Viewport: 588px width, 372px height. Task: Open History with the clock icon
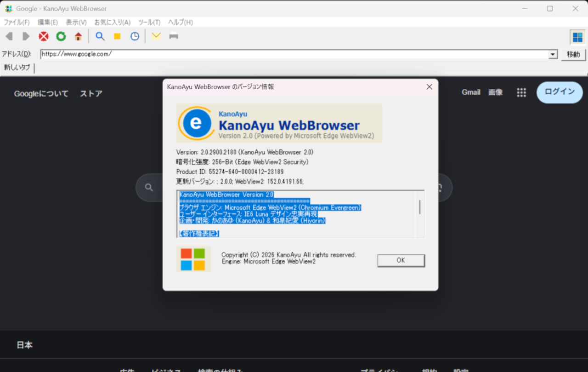pos(135,36)
